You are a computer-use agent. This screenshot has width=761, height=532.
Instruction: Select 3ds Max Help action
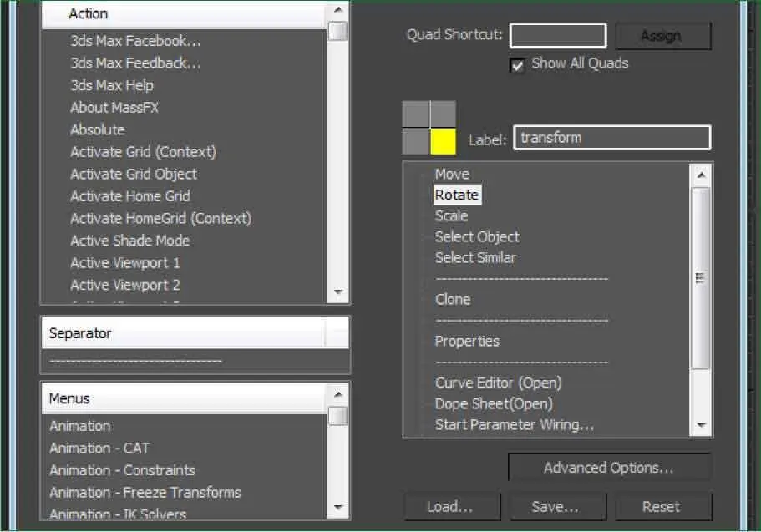click(x=112, y=85)
